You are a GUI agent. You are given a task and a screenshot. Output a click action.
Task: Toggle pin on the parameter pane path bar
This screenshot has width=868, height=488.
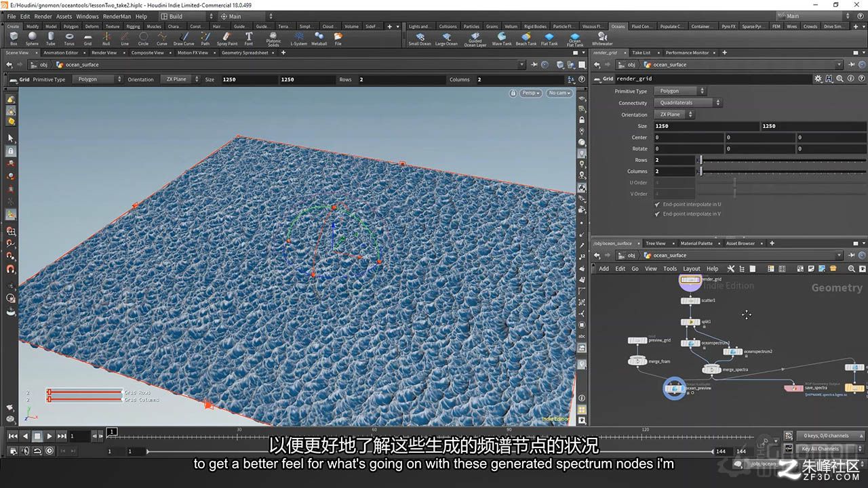click(850, 64)
